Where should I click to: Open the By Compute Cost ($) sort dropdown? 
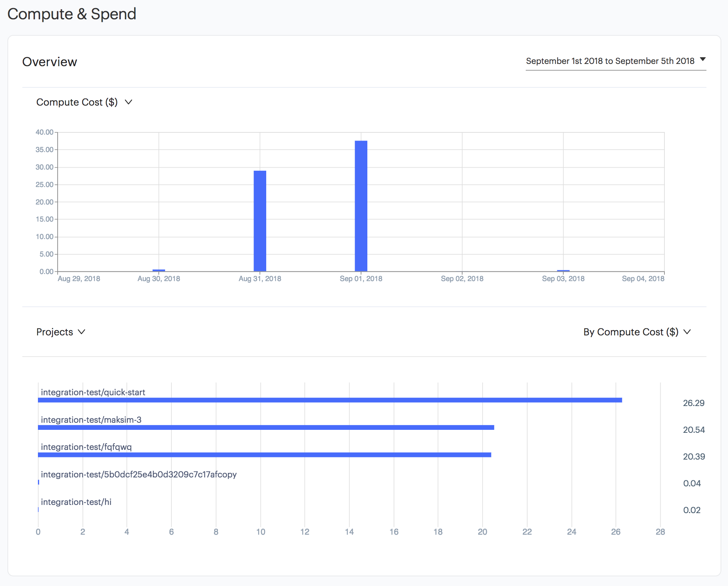click(x=637, y=332)
